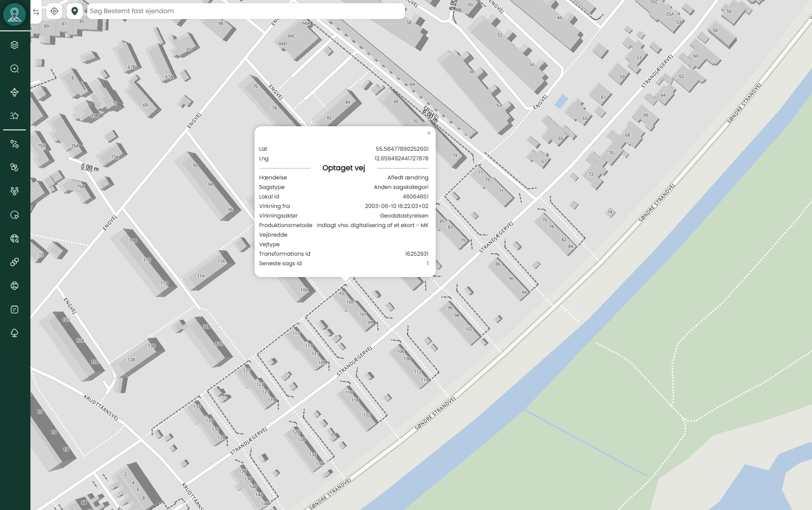Open the globe search tool
This screenshot has height=510, width=812.
pyautogui.click(x=15, y=238)
